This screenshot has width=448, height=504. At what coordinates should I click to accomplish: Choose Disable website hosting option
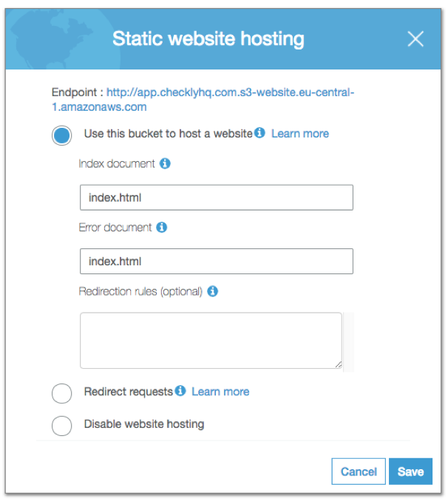click(62, 426)
